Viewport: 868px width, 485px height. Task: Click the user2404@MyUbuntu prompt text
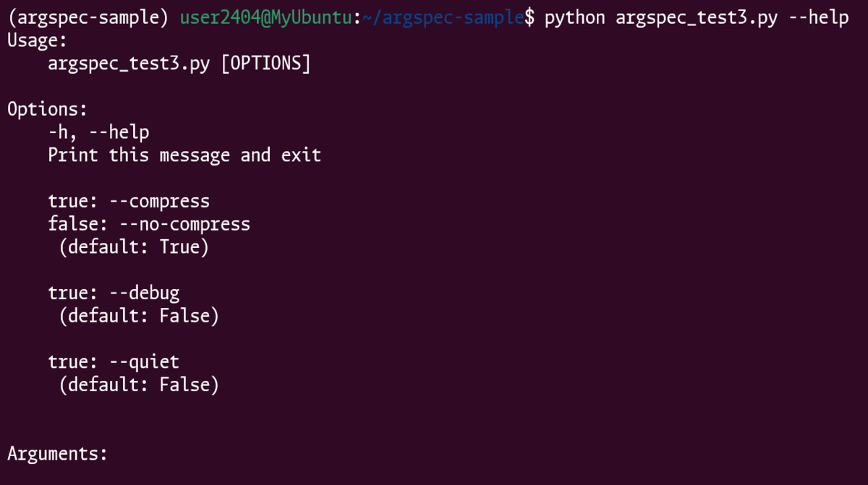tap(266, 17)
